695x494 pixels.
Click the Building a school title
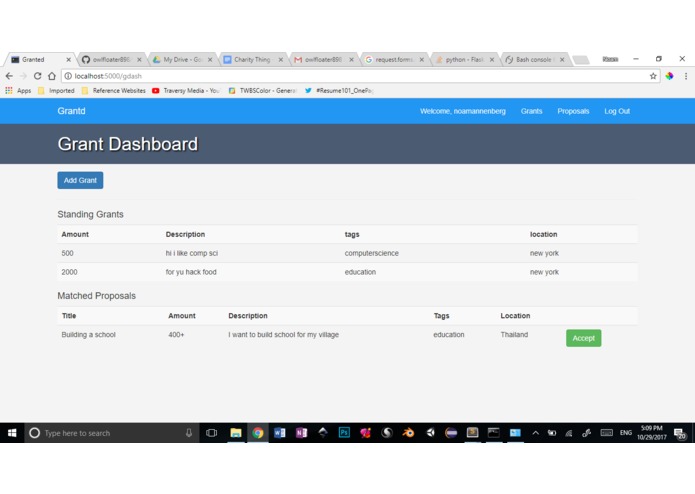click(89, 335)
